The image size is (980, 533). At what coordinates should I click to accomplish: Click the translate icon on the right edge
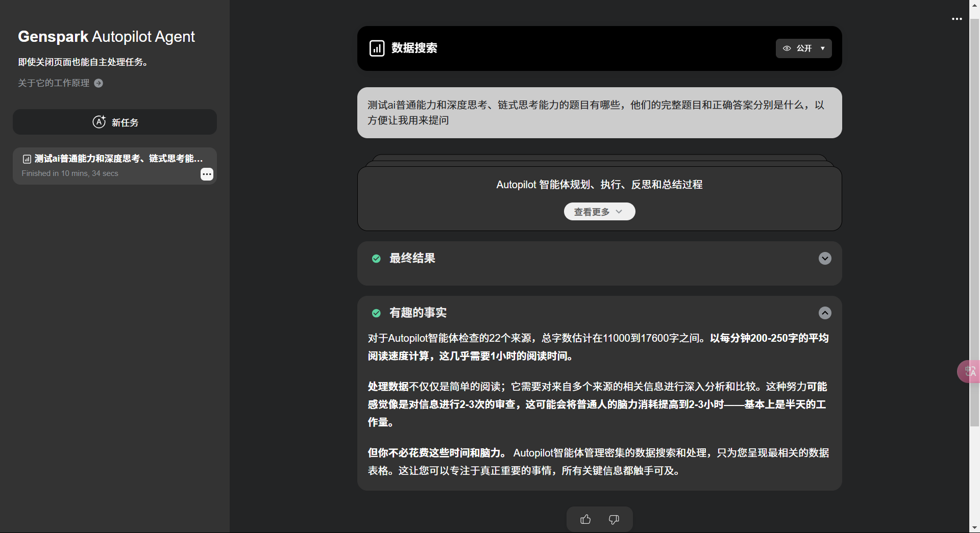point(969,371)
